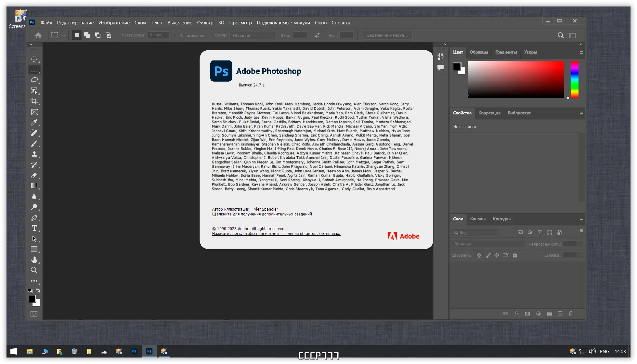Viewport: 637px width, 364px height.
Task: Select the Move tool
Action: point(34,59)
